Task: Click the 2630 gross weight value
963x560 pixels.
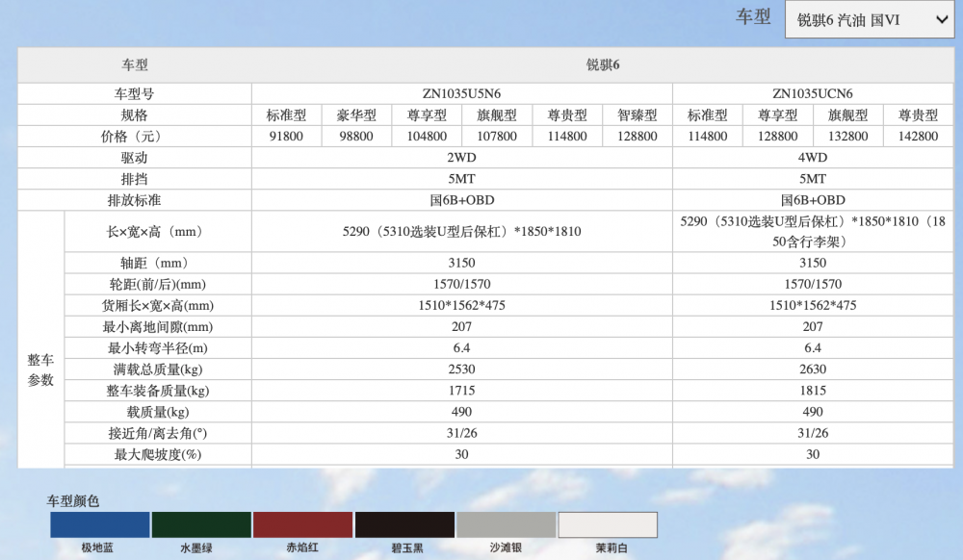Action: point(813,369)
